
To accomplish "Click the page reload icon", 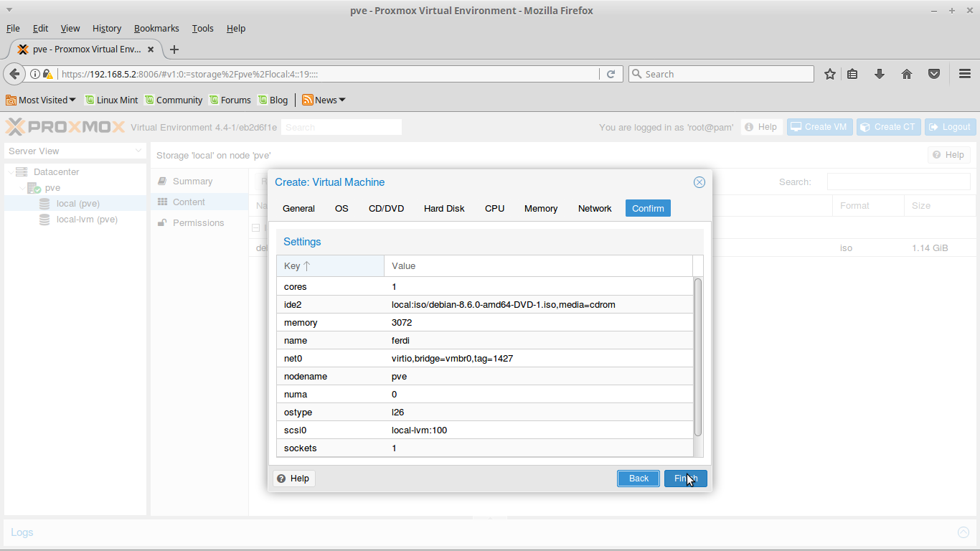I will tap(611, 73).
